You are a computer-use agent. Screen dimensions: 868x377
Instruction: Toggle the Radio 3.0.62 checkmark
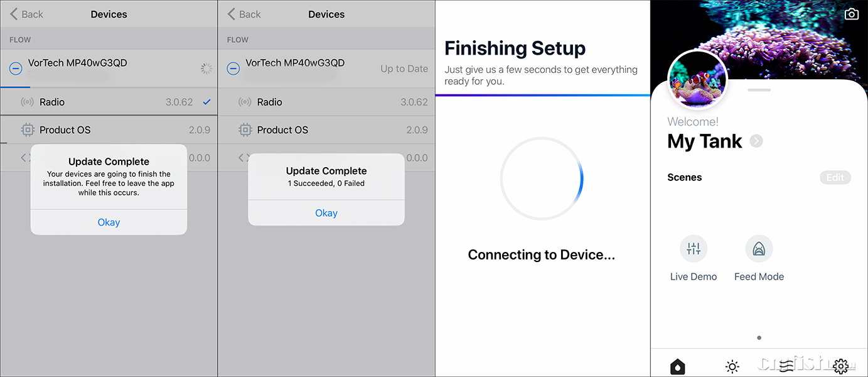point(207,102)
